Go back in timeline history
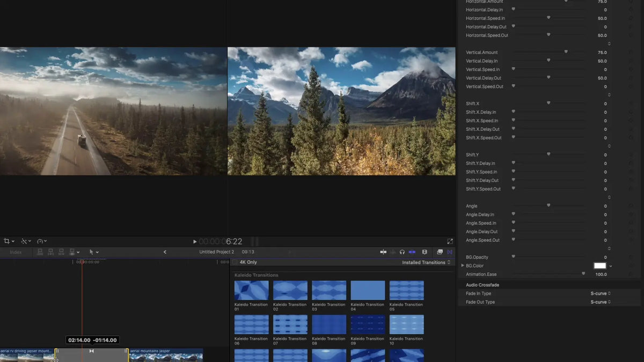644x362 pixels. pyautogui.click(x=165, y=252)
